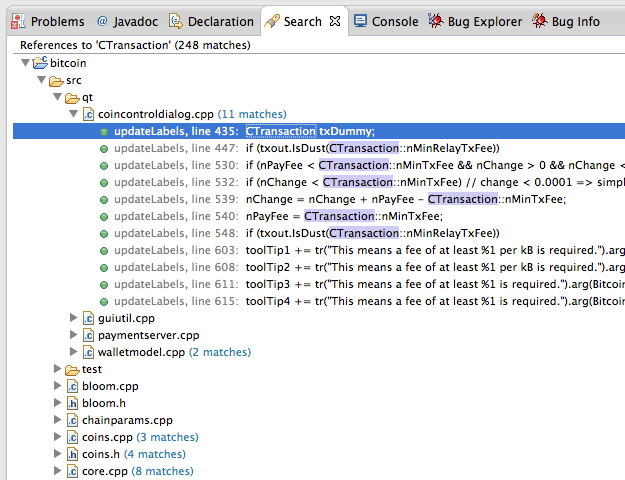Click the chainparams.cpp file icon
This screenshot has width=625, height=480.
72,420
